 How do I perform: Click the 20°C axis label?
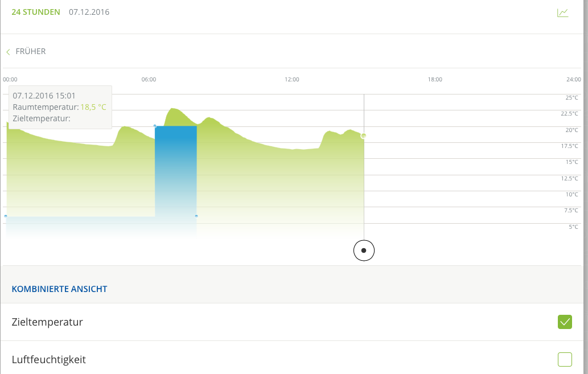click(x=572, y=130)
